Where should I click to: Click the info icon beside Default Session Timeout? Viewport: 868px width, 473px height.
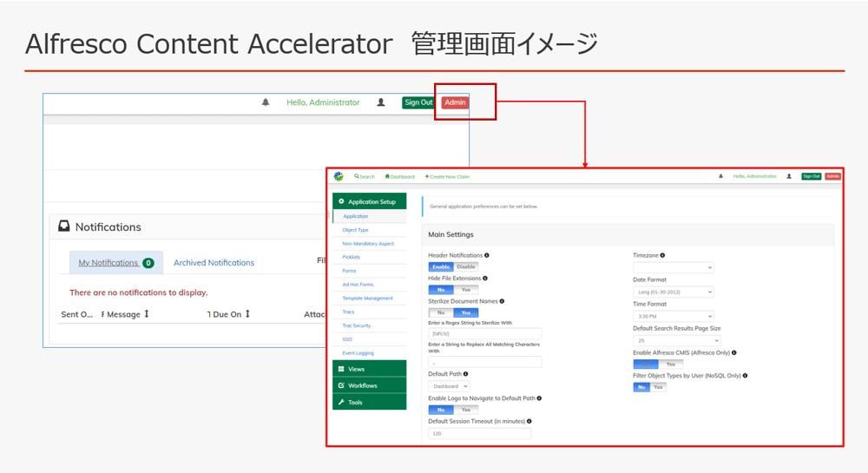[529, 422]
